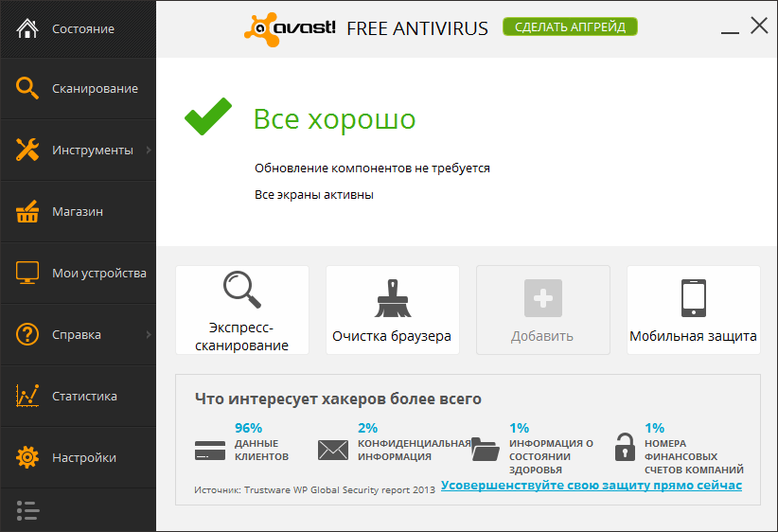Image resolution: width=778 pixels, height=532 pixels.
Task: Click the credit card icon
Action: tap(210, 450)
